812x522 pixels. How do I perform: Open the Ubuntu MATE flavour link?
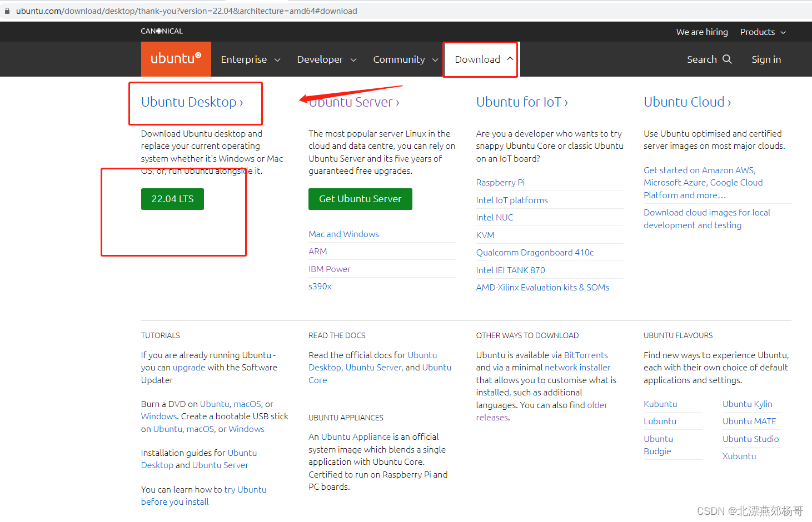[749, 421]
